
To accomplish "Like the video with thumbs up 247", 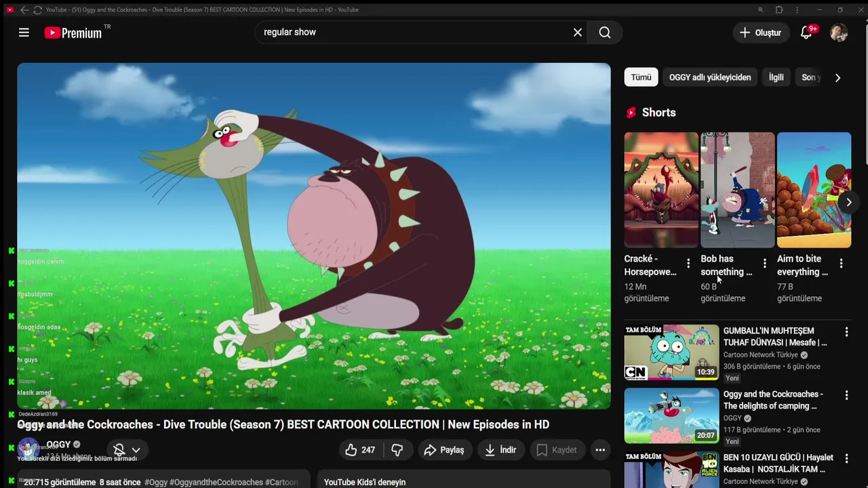I will (x=361, y=450).
